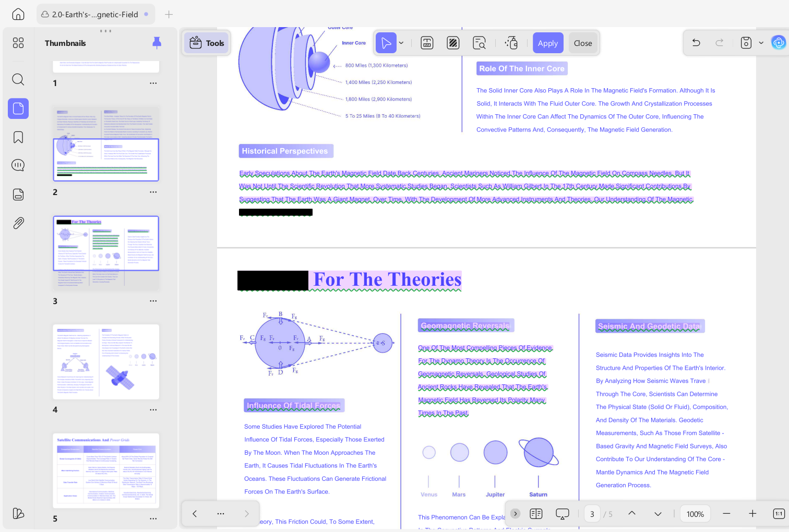Open the four-squares overview icon in the left sidebar

click(x=18, y=43)
